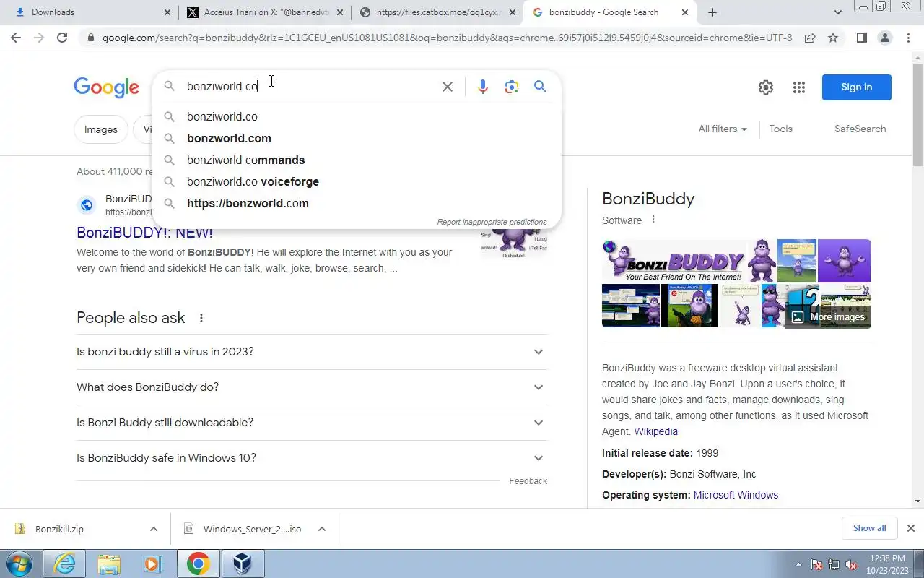Bookmark this page with the star
The height and width of the screenshot is (578, 924).
pos(833,38)
